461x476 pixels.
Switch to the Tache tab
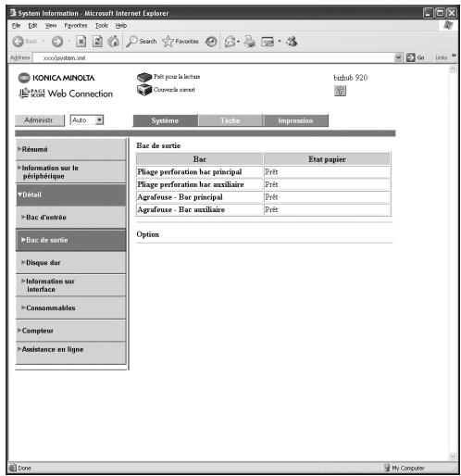(x=230, y=120)
